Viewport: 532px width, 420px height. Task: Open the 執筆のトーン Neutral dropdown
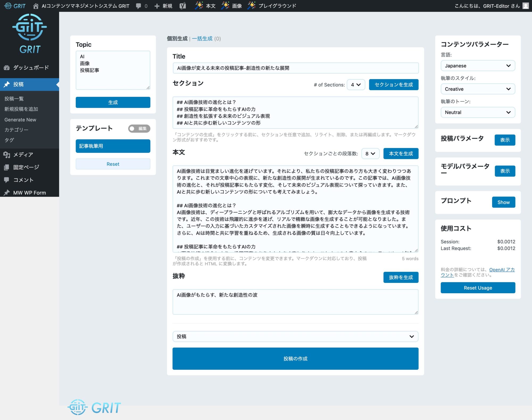pos(477,112)
